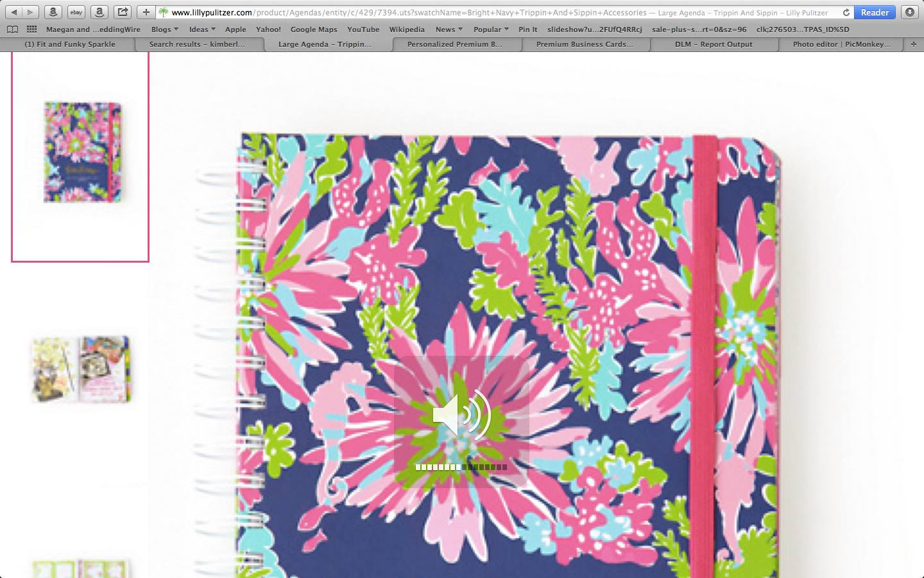Click the Reader button in address bar
This screenshot has width=924, height=578.
(x=875, y=12)
